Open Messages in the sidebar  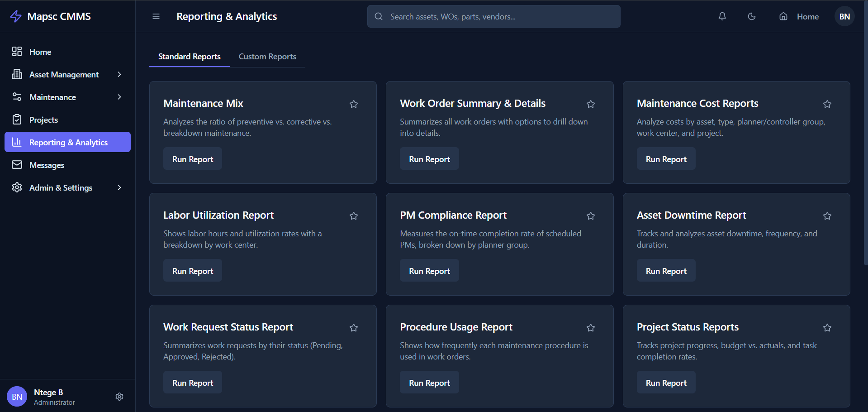tap(67, 165)
